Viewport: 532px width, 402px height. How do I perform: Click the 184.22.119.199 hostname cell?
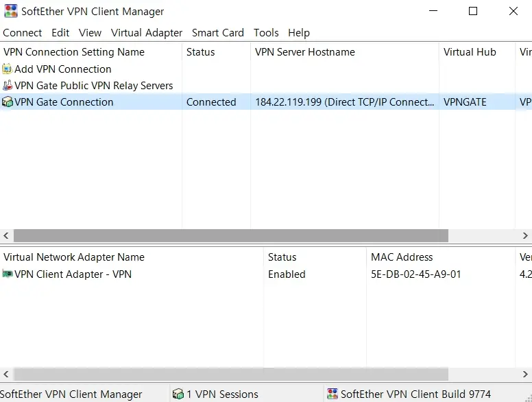[x=345, y=102]
